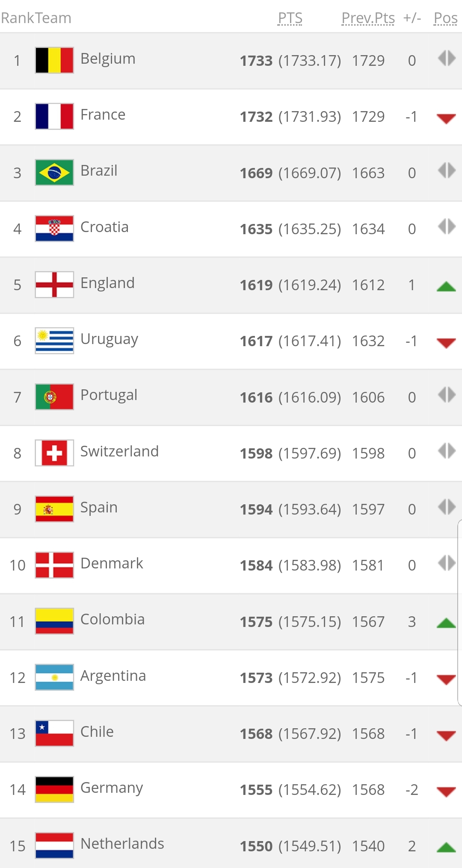Image resolution: width=462 pixels, height=868 pixels.
Task: Click the Brazil flag icon
Action: point(54,172)
